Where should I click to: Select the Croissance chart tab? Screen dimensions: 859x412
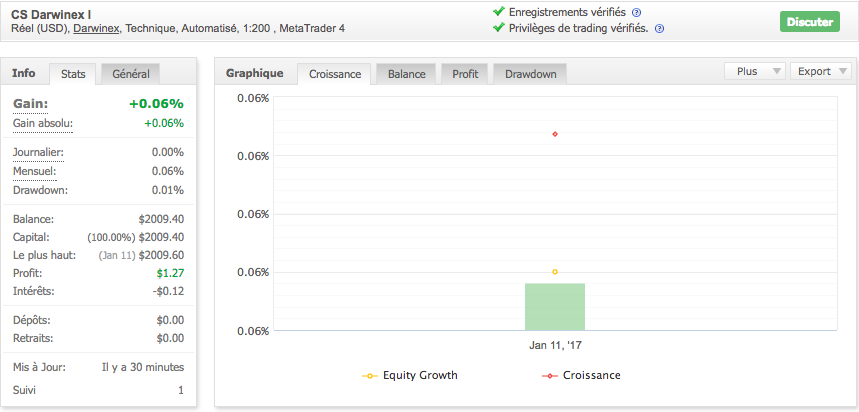pyautogui.click(x=335, y=74)
